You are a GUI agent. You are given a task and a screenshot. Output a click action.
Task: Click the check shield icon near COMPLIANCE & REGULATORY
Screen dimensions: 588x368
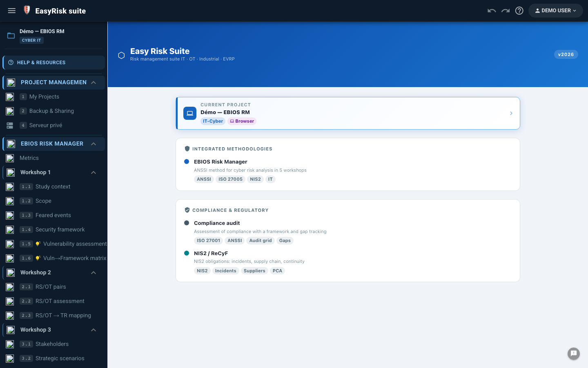coord(187,210)
